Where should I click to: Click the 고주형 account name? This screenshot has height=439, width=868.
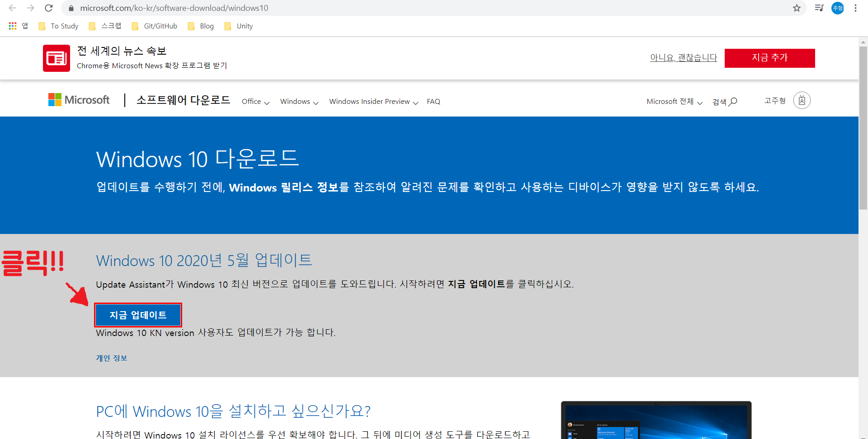pyautogui.click(x=775, y=101)
